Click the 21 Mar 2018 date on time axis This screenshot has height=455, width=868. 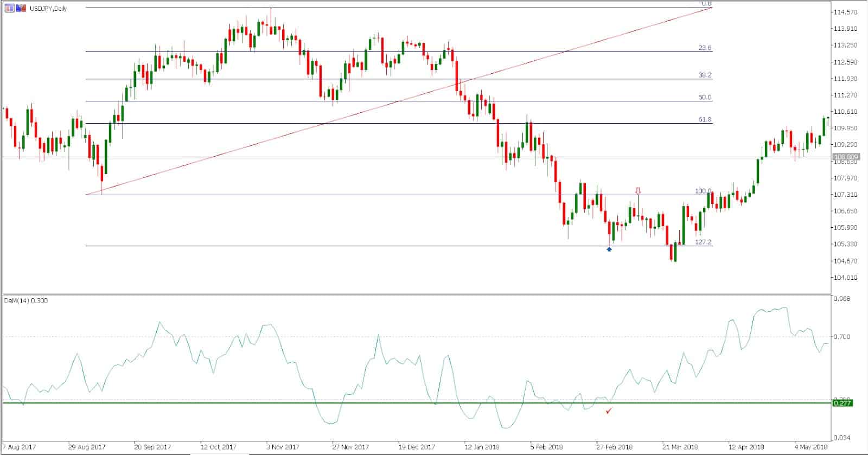coord(680,447)
